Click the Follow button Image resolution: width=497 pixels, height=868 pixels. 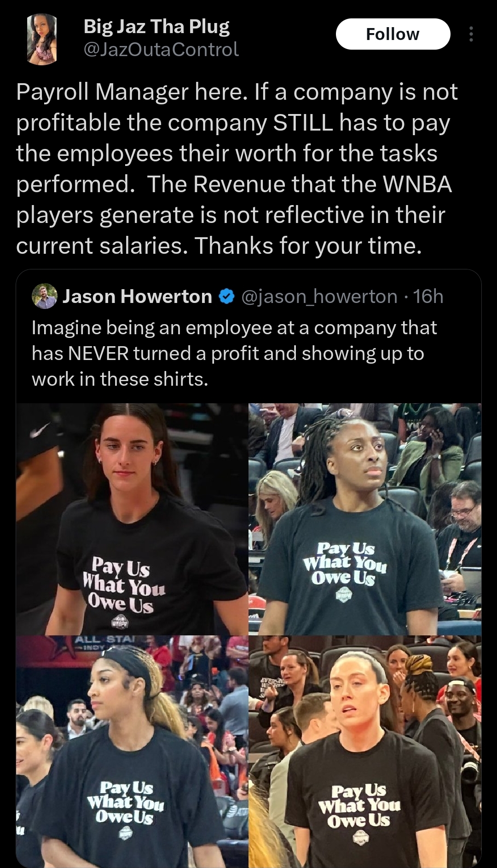pos(393,34)
